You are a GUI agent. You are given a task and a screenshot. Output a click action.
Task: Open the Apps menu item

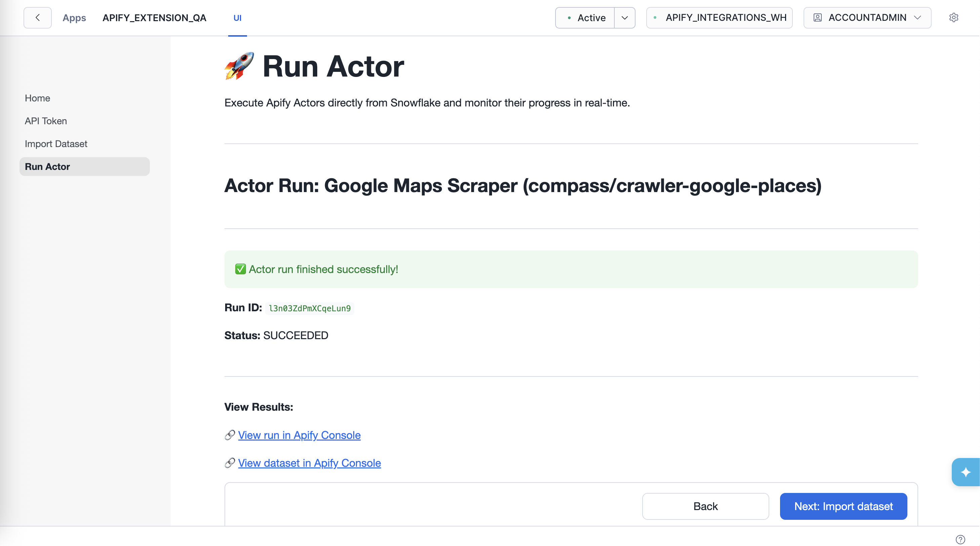click(74, 17)
